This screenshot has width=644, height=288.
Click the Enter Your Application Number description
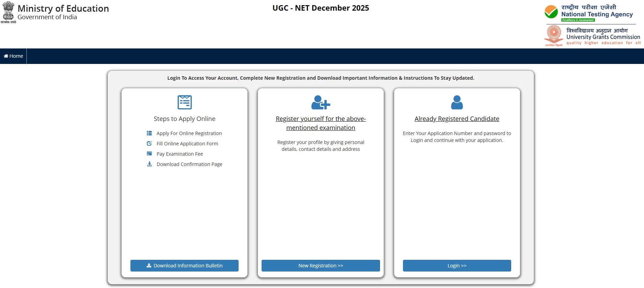coord(457,137)
